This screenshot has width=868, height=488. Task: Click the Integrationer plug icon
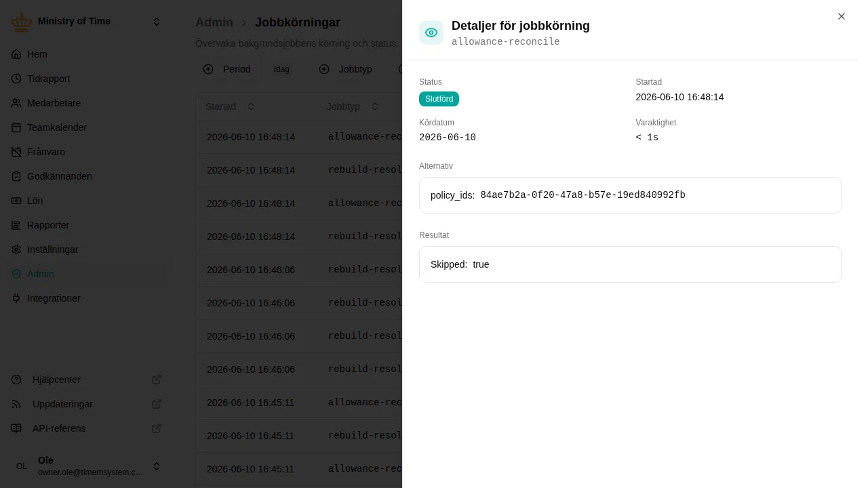click(16, 298)
